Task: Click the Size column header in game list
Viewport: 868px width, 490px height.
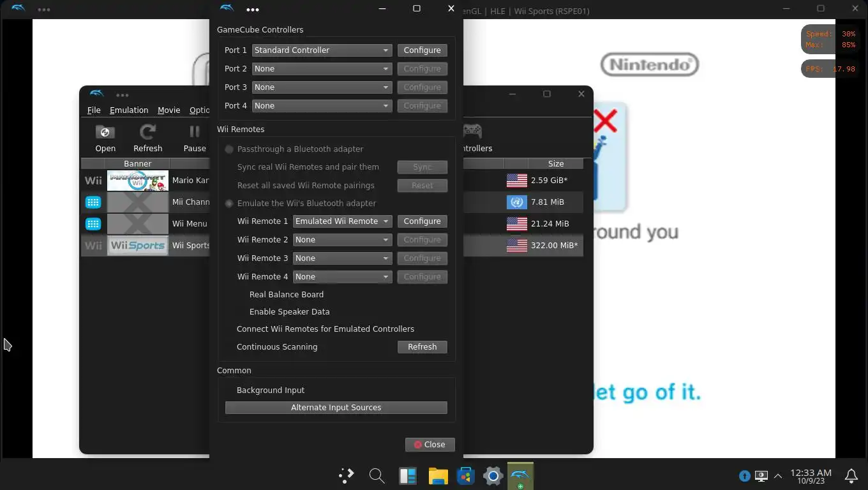Action: point(556,164)
